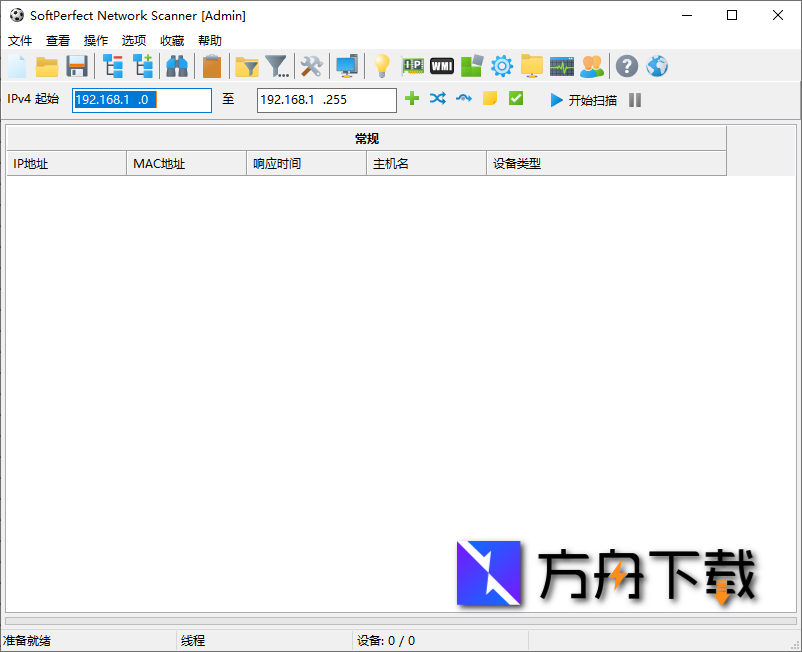Screen dimensions: 802x652
Task: Click the MAC-IP address detection icon
Action: point(411,65)
